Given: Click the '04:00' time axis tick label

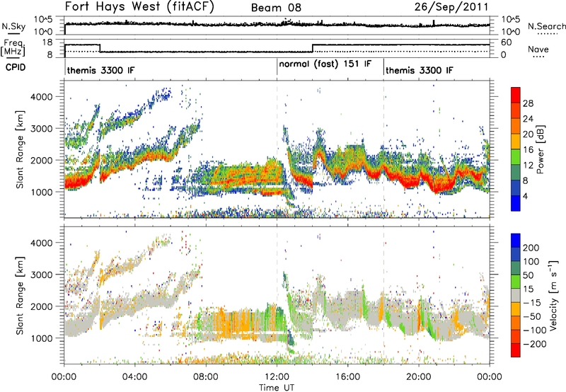Looking at the screenshot, I should [x=135, y=376].
